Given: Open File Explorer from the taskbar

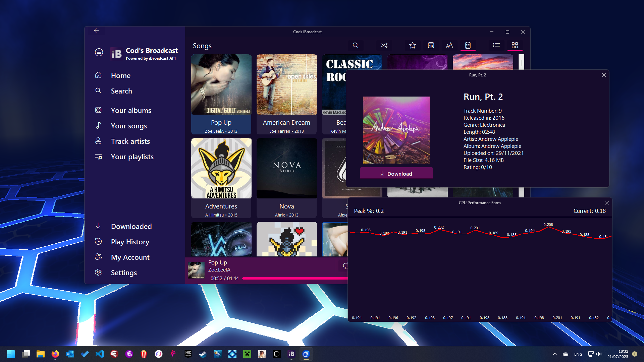Looking at the screenshot, I should click(x=41, y=354).
